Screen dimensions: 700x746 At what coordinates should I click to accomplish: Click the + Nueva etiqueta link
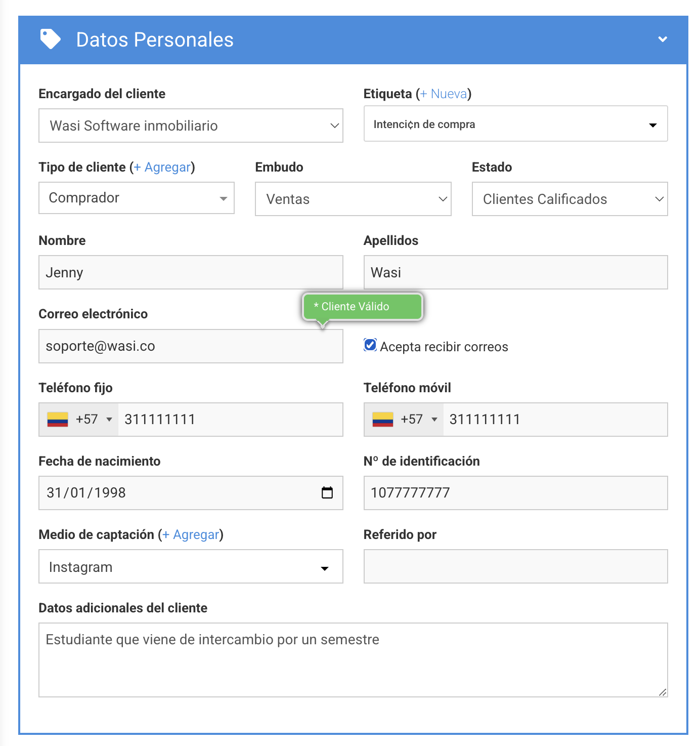coord(444,94)
